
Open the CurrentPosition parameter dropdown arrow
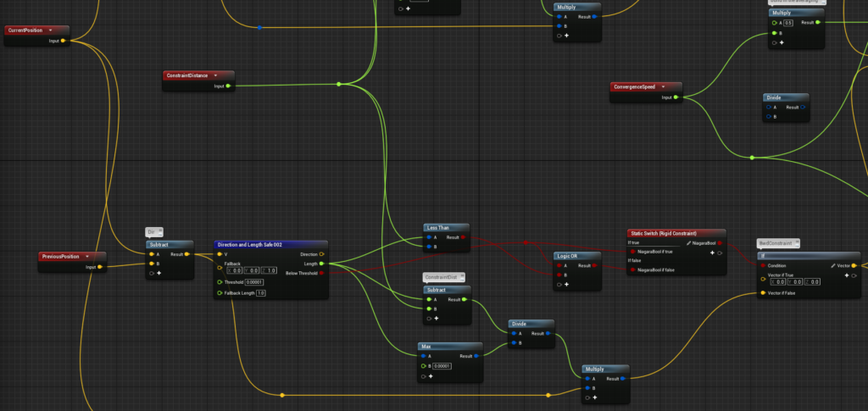pyautogui.click(x=50, y=31)
